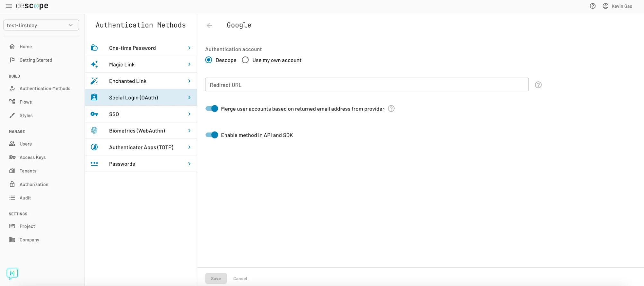Open Project settings label
Screen dimensions: 644x286
(x=27, y=226)
